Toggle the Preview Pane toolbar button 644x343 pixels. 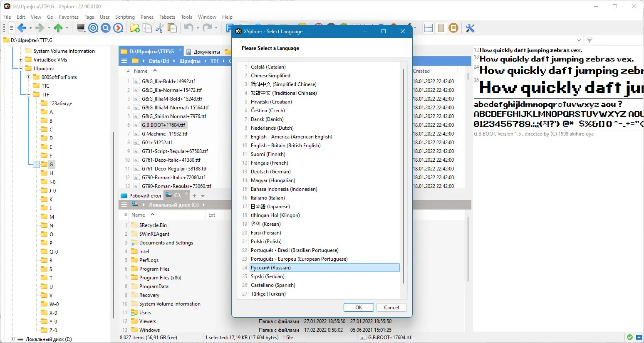(441, 28)
